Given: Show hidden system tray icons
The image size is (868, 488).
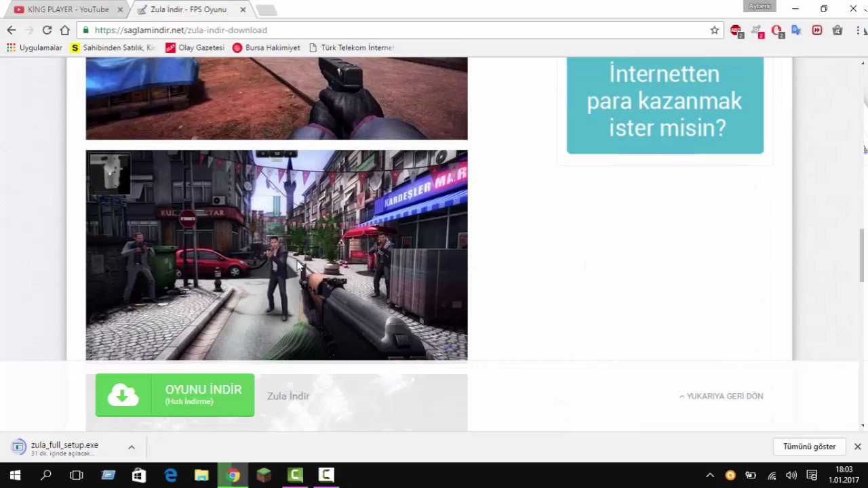Looking at the screenshot, I should pos(710,475).
